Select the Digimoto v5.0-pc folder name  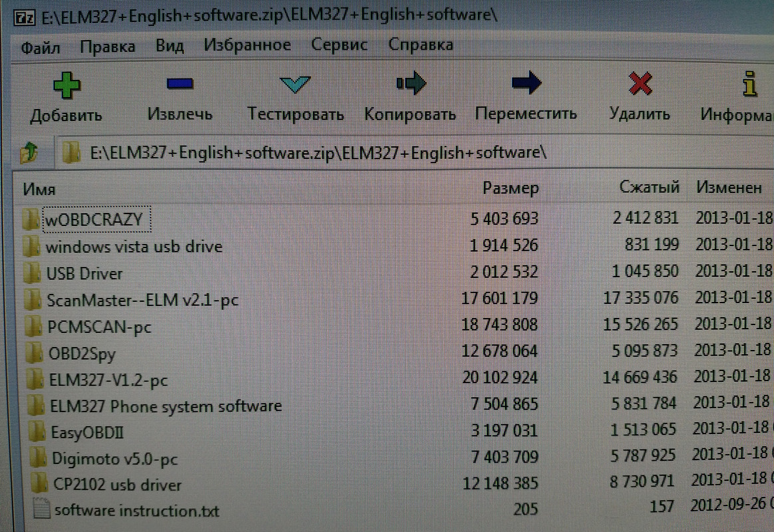point(114,459)
